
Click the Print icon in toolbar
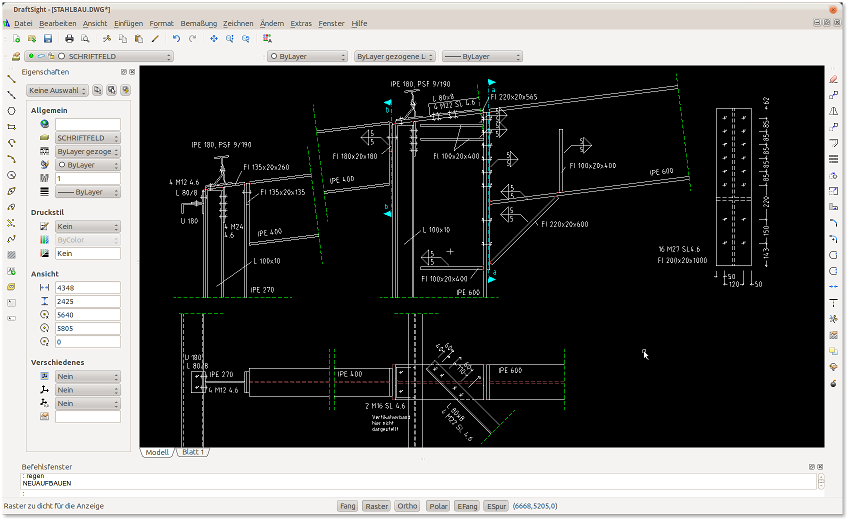click(70, 38)
